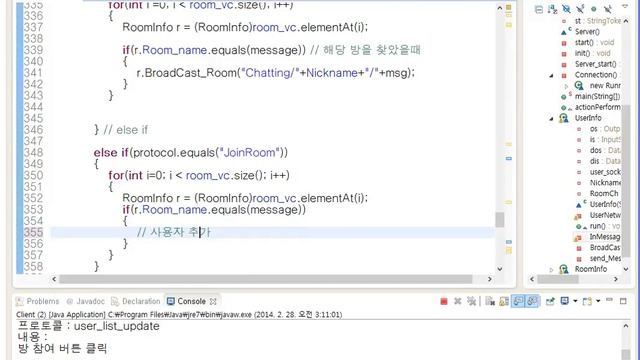Collapse the Connection() node in Outline

(x=551, y=75)
